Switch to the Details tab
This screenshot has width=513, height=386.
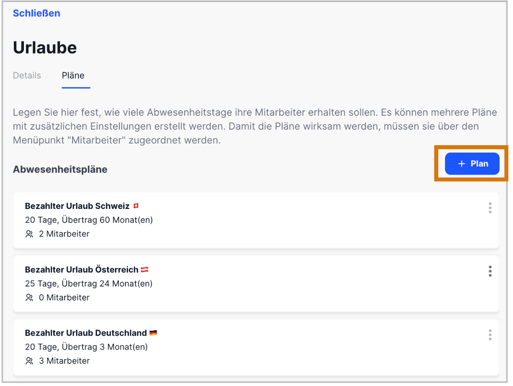click(27, 76)
